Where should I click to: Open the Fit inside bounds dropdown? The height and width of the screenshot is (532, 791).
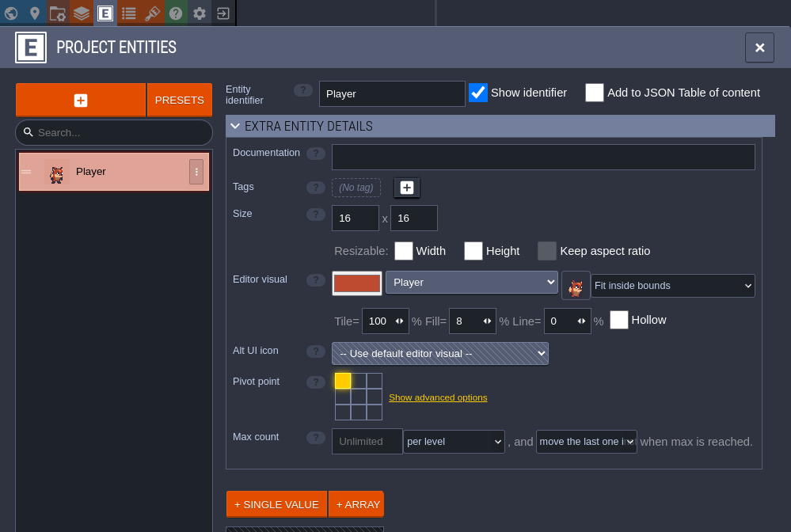point(672,286)
